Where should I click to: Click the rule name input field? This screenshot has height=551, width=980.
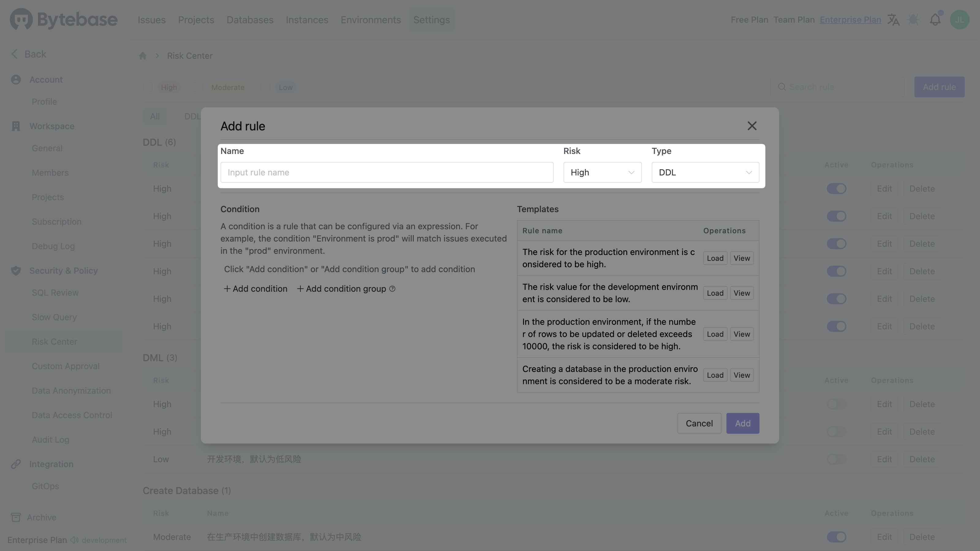point(386,173)
